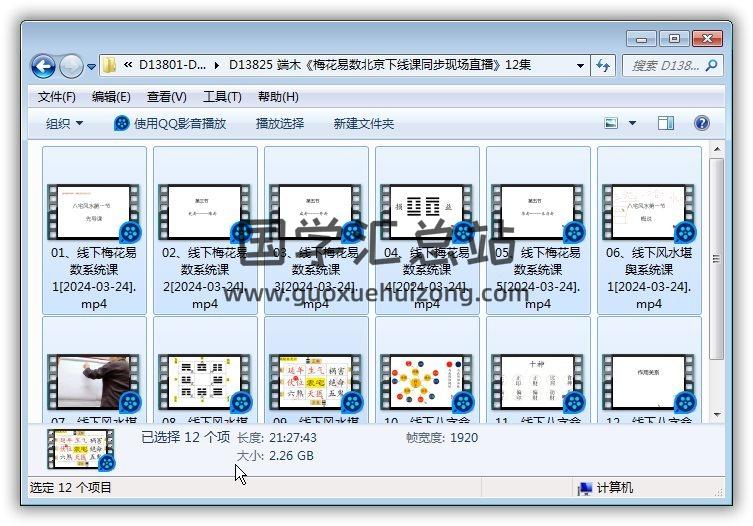Click the 计算机 icon in status bar
The width and height of the screenshot is (753, 526).
tap(584, 488)
